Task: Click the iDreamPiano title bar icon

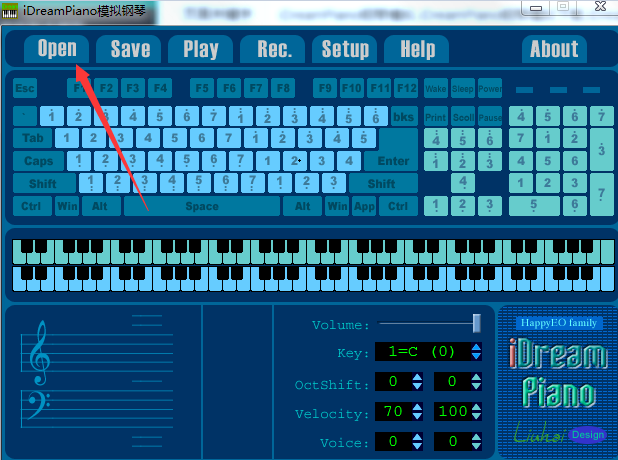Action: [9, 11]
